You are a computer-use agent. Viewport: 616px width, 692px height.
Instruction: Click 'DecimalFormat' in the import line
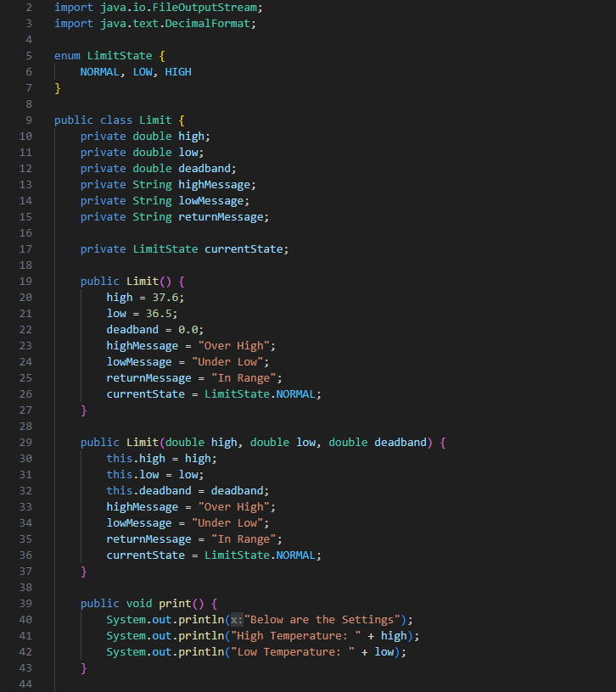(208, 24)
